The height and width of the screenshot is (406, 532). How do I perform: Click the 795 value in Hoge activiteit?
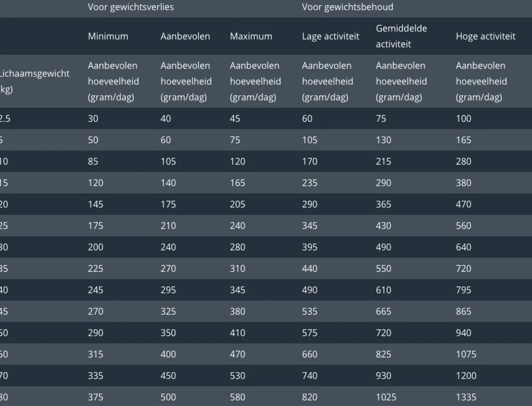coord(463,290)
